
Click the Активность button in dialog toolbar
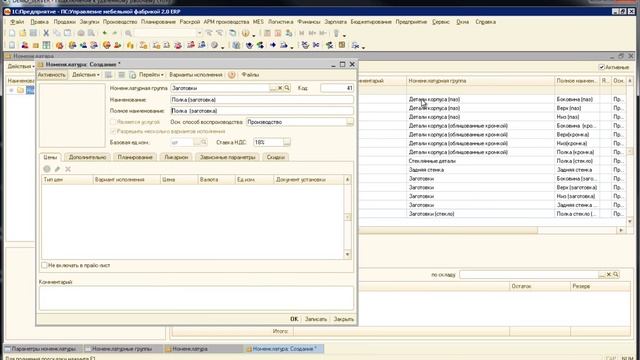coord(52,75)
